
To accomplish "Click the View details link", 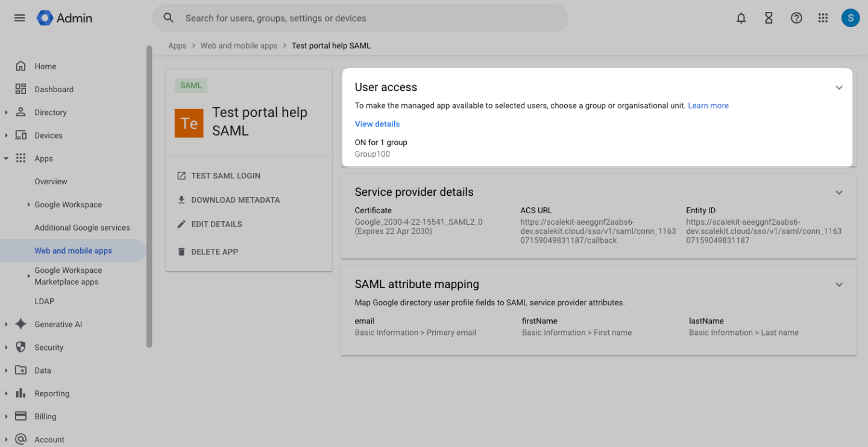I will point(377,123).
